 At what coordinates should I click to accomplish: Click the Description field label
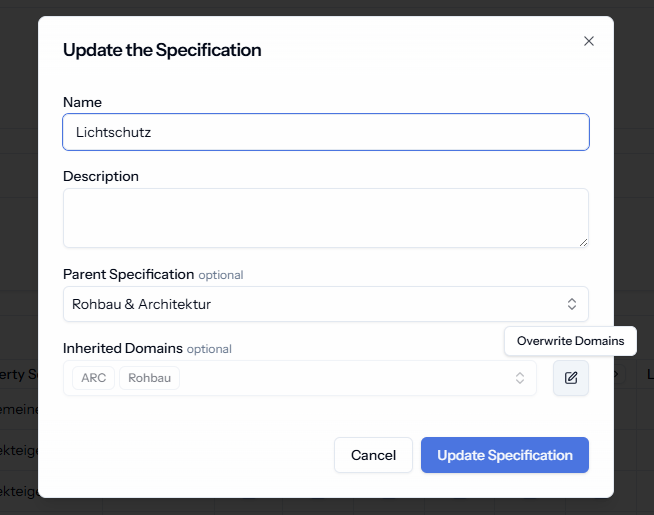tap(101, 176)
